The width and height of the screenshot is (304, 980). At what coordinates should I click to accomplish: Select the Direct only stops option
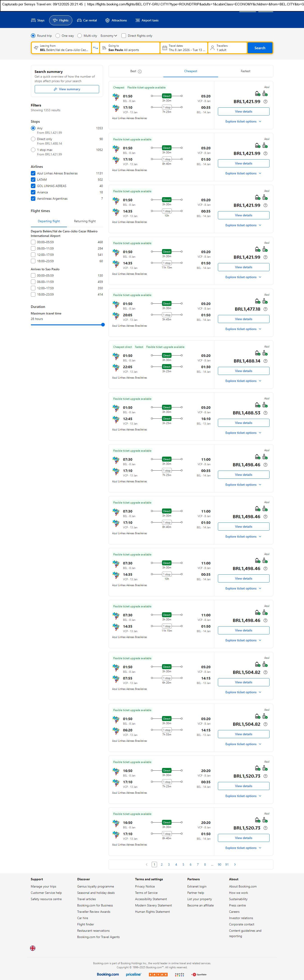click(x=33, y=139)
